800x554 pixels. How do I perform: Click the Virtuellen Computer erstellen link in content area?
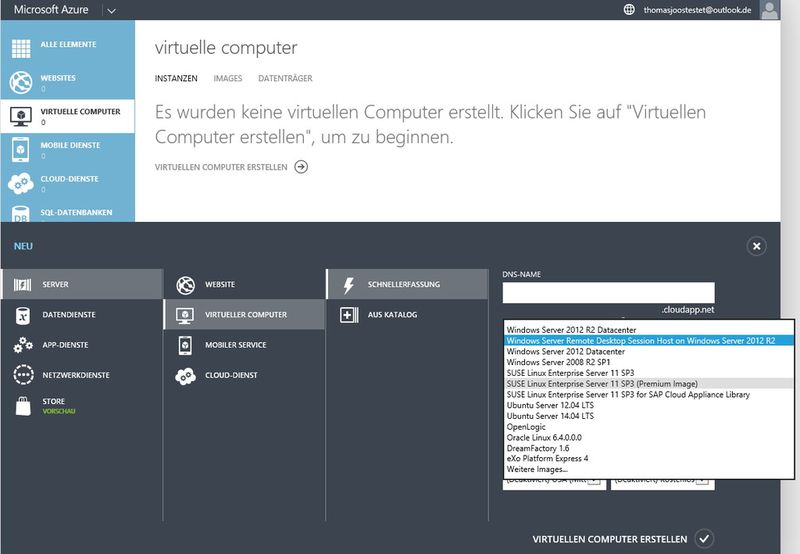(221, 167)
